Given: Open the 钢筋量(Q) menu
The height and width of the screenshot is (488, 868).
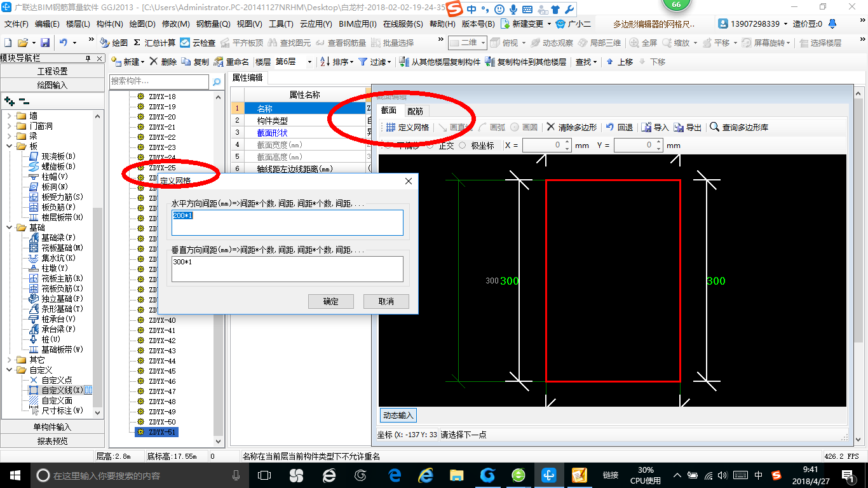Looking at the screenshot, I should click(213, 24).
